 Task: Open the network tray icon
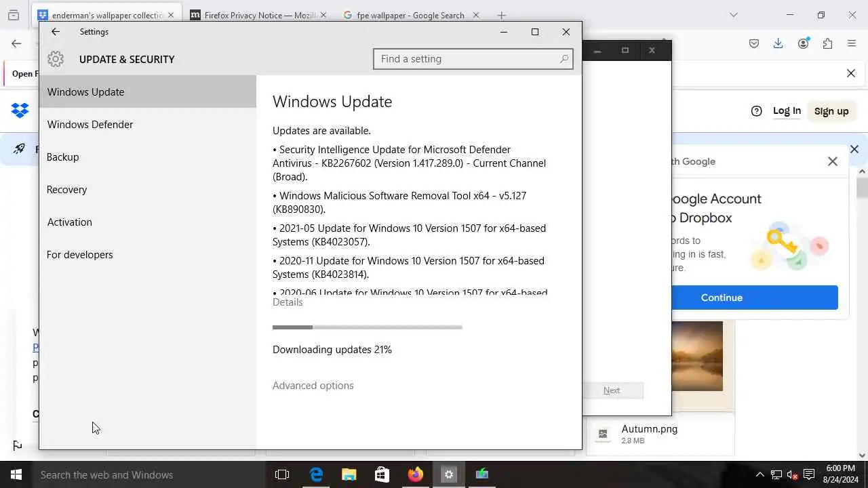pyautogui.click(x=776, y=474)
